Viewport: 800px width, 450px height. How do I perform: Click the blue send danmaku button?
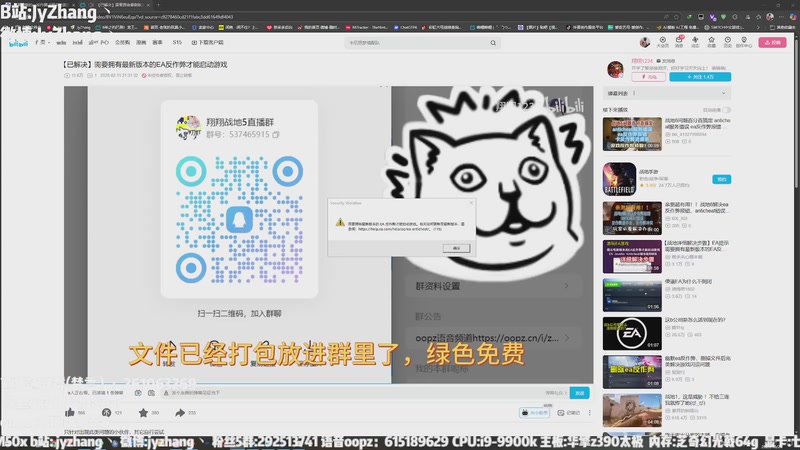click(579, 393)
